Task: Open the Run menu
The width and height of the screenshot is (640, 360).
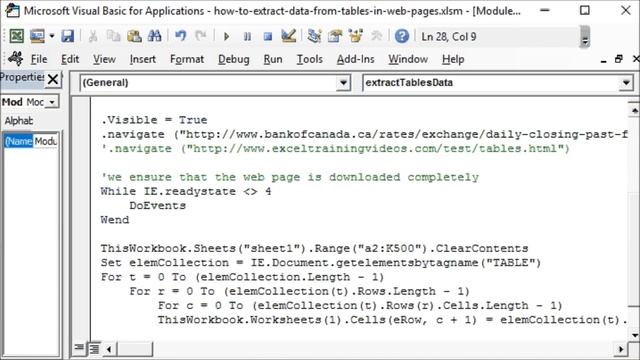Action: [x=273, y=60]
